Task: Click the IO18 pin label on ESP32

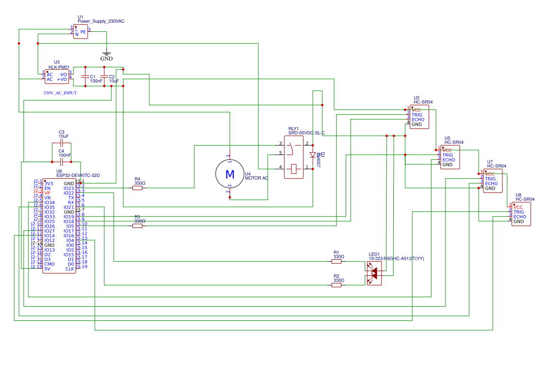Action: (x=69, y=222)
